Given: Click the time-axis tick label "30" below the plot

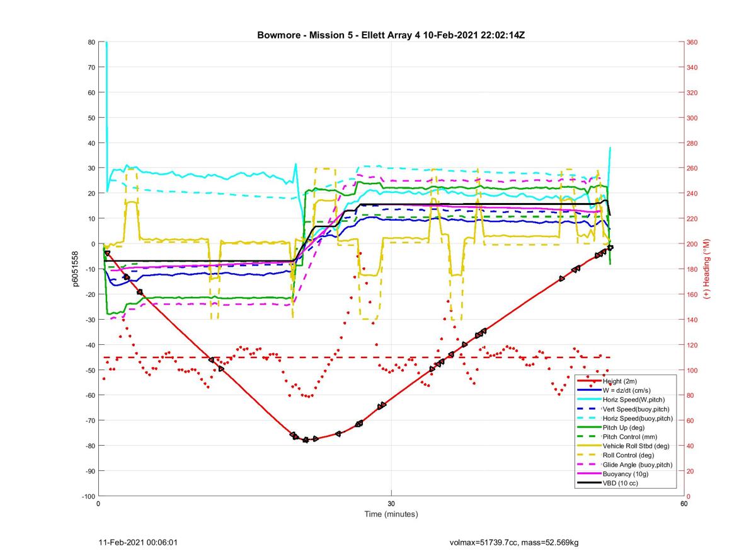Looking at the screenshot, I should coord(391,504).
